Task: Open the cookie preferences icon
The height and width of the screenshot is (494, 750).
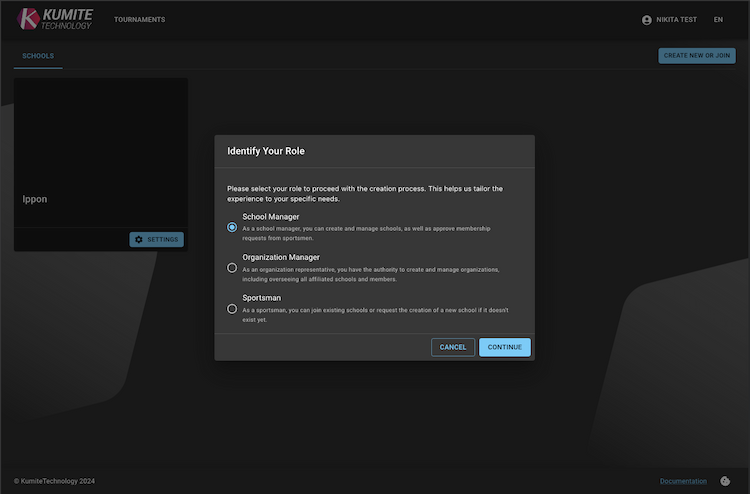Action: click(725, 481)
